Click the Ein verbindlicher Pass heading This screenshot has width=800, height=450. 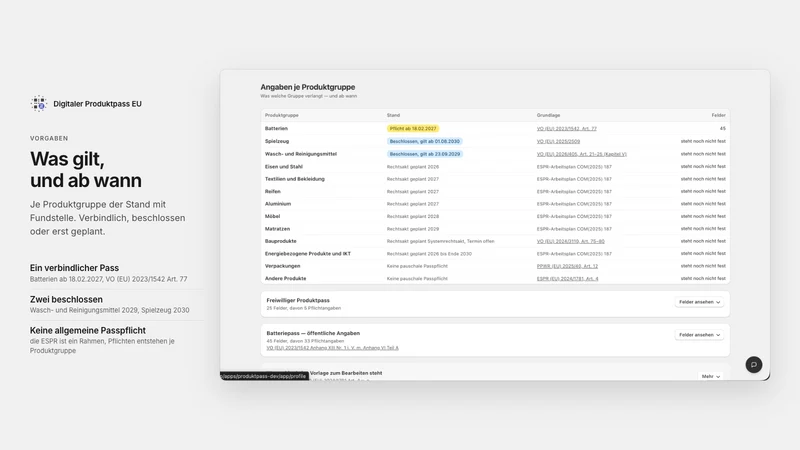[x=74, y=268]
